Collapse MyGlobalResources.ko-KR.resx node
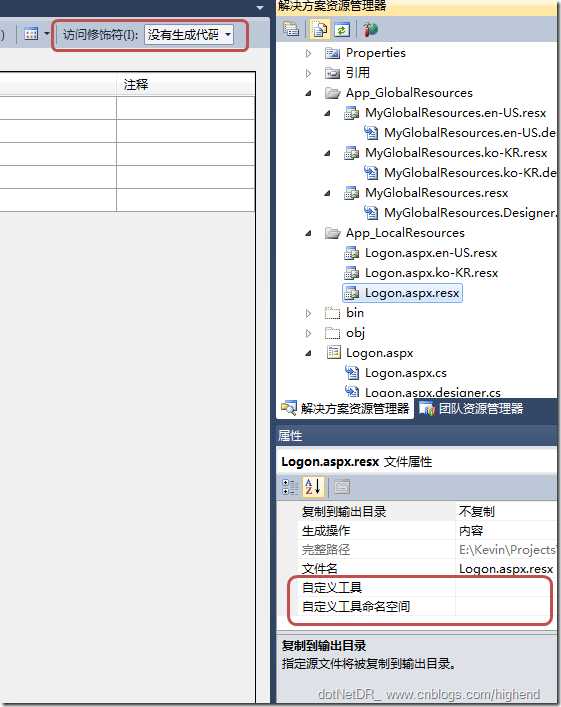 click(x=327, y=153)
